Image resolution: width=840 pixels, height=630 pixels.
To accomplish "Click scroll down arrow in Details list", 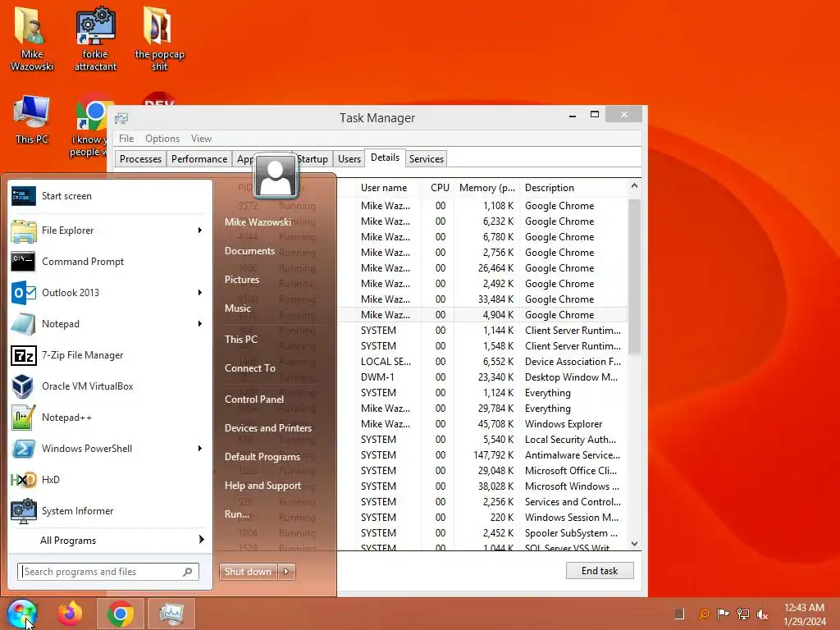I will pyautogui.click(x=634, y=543).
